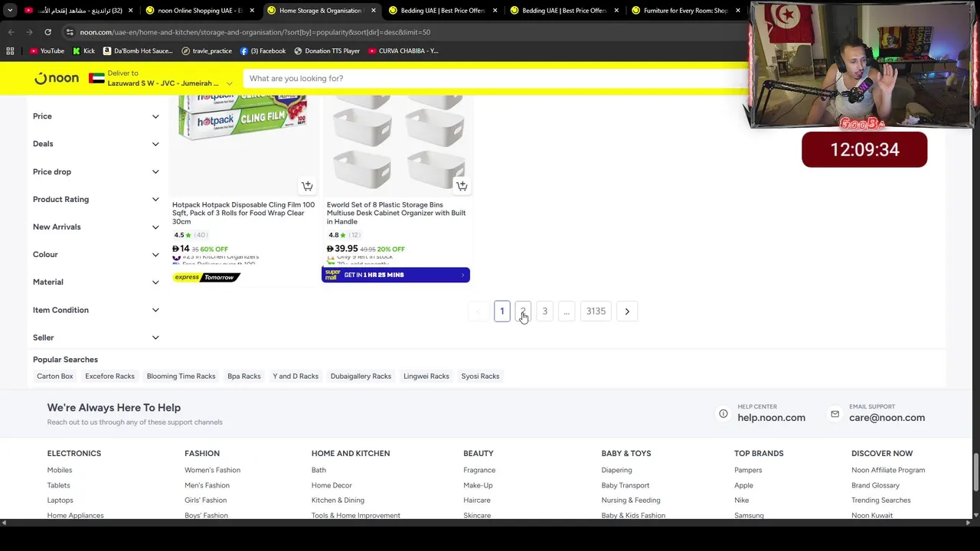Screen dimensions: 980x551
Task: Open YouTube bookmark
Action: pos(47,51)
